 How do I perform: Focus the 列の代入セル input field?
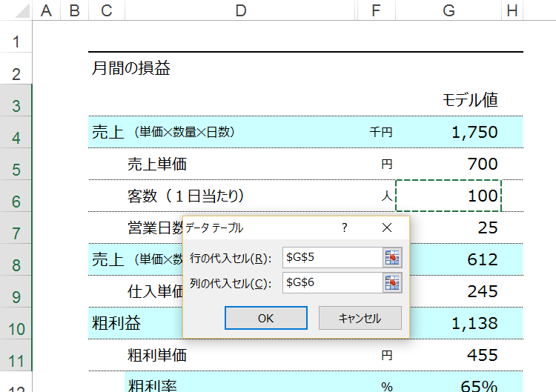point(333,282)
